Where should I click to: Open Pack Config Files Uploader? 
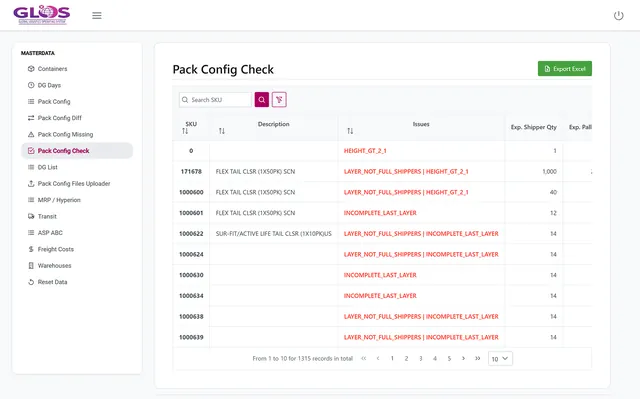click(x=74, y=184)
